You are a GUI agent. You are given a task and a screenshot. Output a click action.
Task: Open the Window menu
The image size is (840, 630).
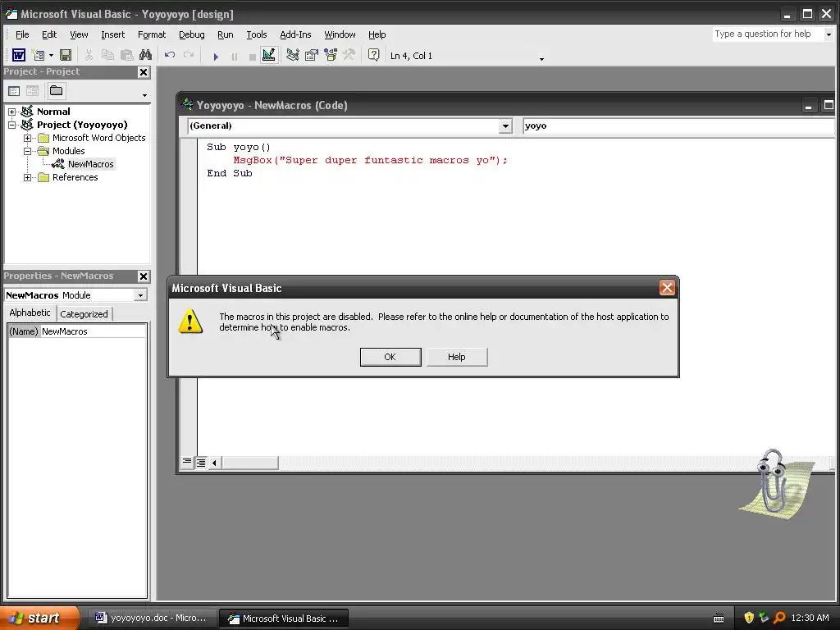pos(340,34)
